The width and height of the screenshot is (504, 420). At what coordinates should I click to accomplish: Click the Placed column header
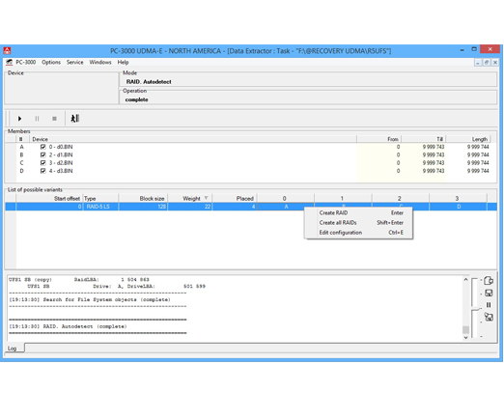point(235,199)
